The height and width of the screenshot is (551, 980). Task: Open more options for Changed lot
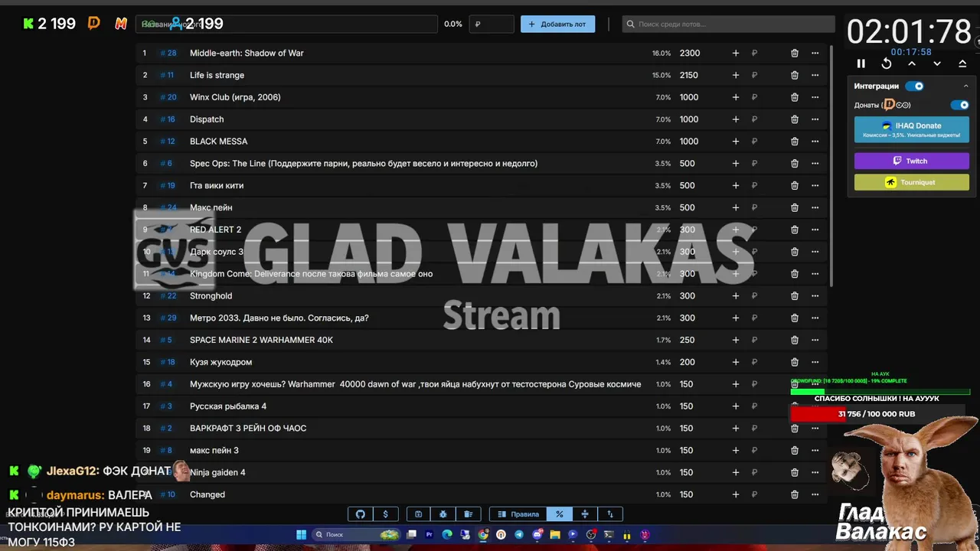(x=815, y=494)
